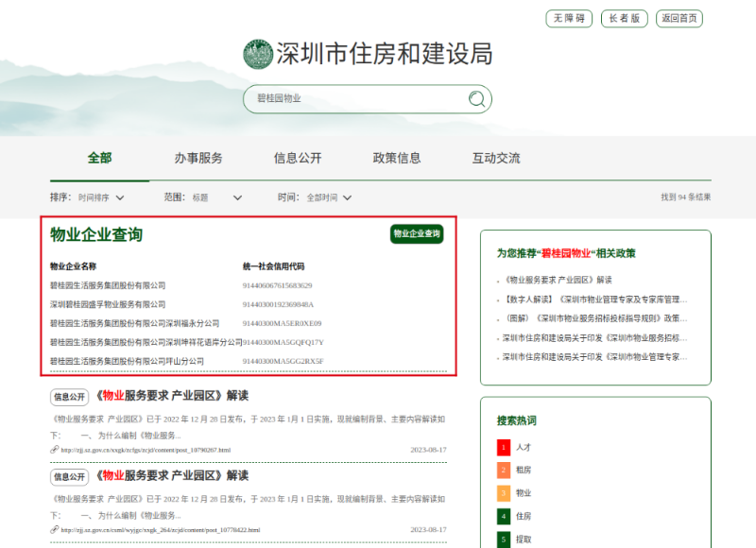Click the bureau emblem logo
Screen dimensions: 756x548
click(x=257, y=54)
